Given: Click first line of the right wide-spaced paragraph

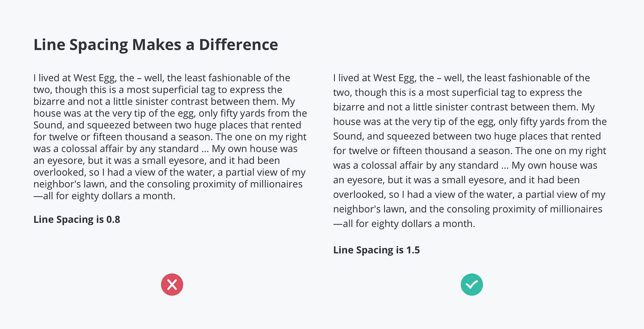Looking at the screenshot, I should 462,78.
